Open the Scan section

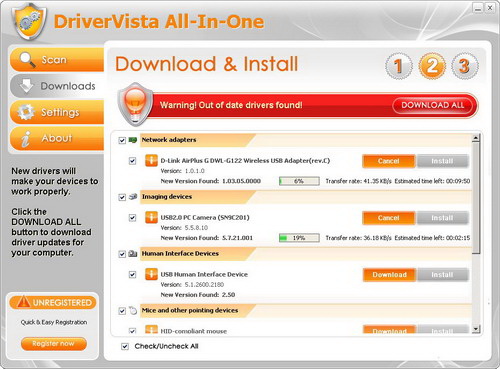[x=57, y=60]
